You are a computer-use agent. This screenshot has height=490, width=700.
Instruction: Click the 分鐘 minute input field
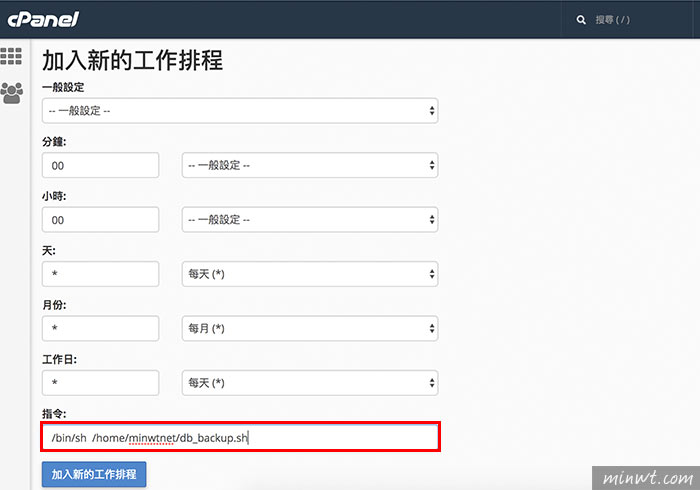tap(100, 165)
